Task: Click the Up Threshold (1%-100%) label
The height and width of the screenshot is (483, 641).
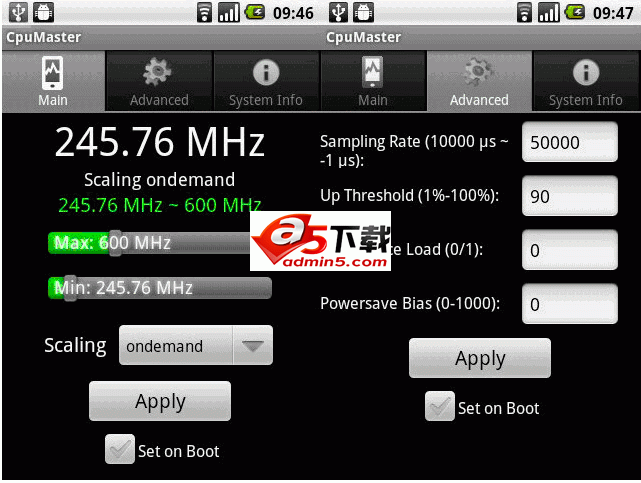Action: (410, 196)
